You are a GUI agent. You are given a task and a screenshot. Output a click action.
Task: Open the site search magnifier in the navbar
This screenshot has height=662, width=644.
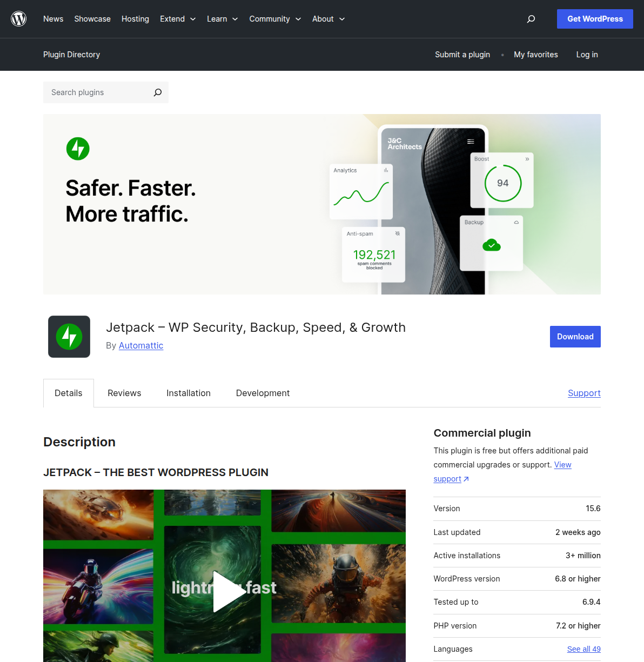[531, 19]
